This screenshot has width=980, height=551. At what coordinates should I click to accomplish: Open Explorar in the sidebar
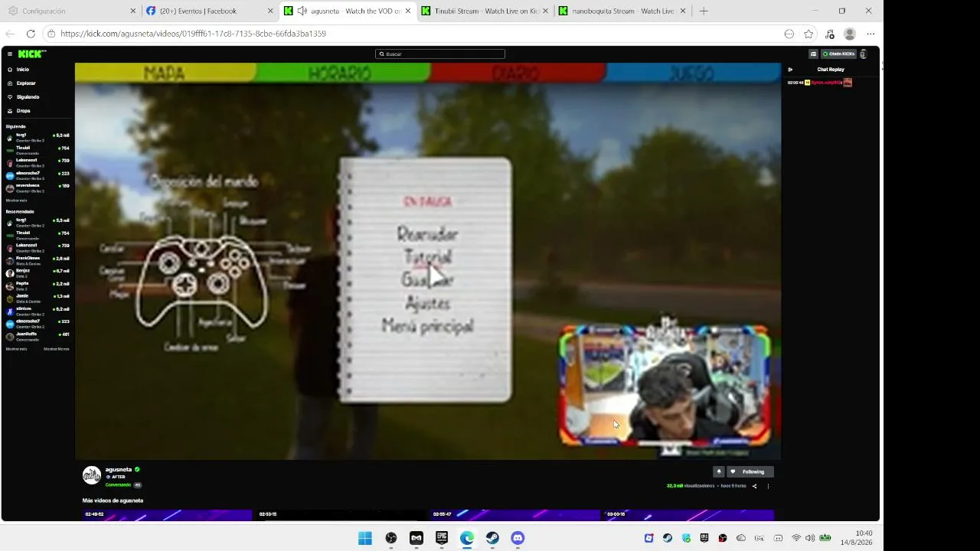coord(26,83)
